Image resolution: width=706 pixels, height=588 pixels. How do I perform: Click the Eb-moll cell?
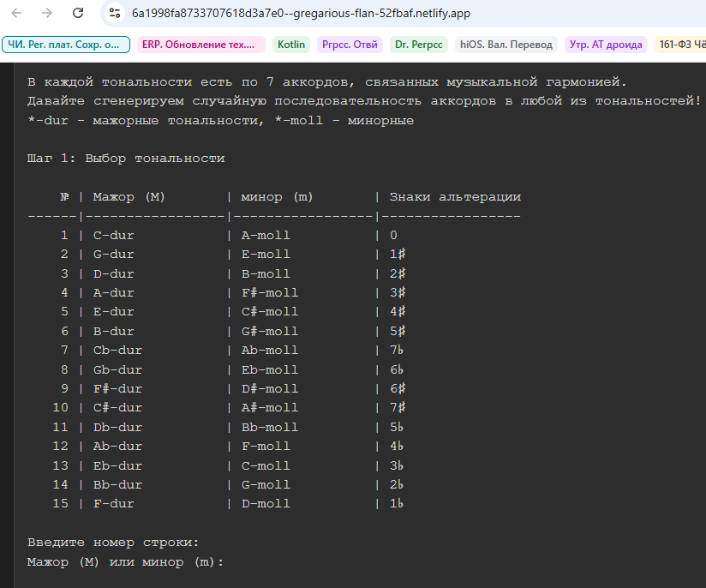tap(270, 370)
